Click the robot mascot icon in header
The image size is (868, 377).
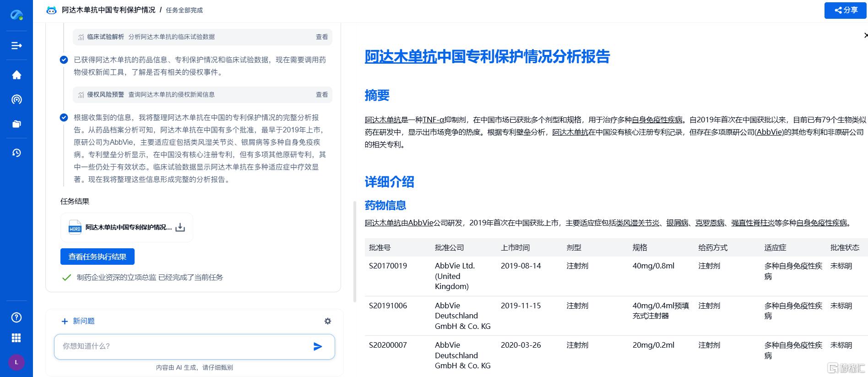(52, 10)
